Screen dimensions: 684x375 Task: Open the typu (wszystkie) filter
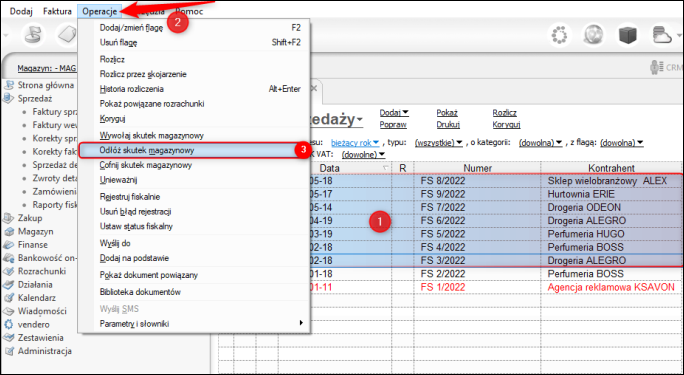click(x=438, y=143)
